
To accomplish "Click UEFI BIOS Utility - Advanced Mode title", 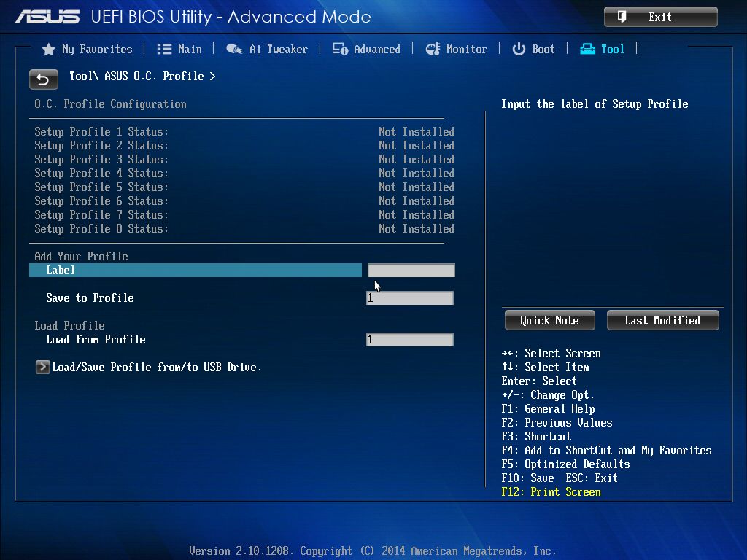I will pyautogui.click(x=231, y=17).
